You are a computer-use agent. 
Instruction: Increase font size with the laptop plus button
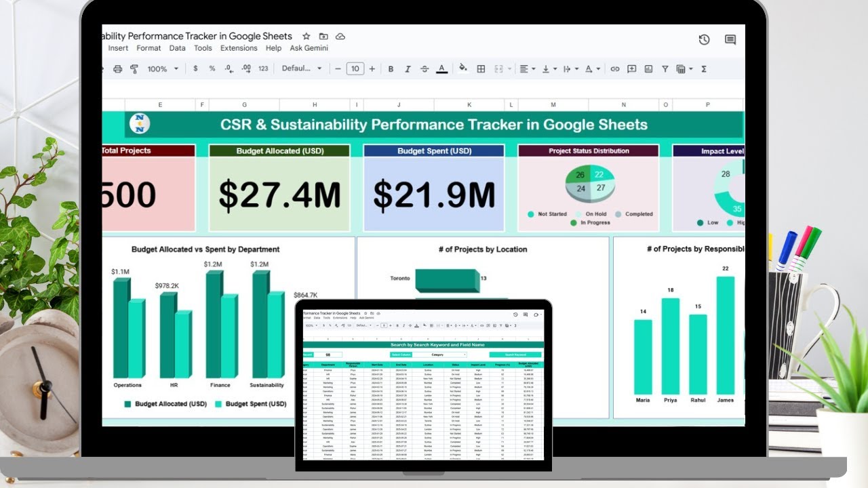(372, 68)
